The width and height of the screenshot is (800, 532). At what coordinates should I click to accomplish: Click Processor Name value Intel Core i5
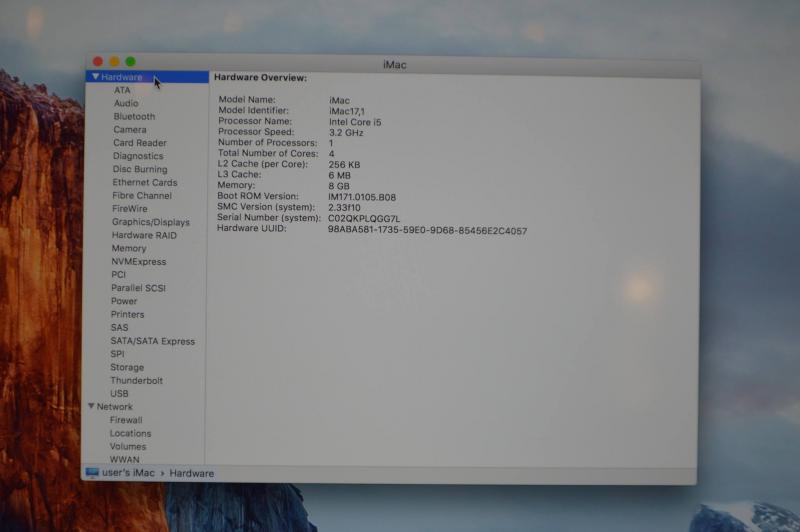click(355, 122)
